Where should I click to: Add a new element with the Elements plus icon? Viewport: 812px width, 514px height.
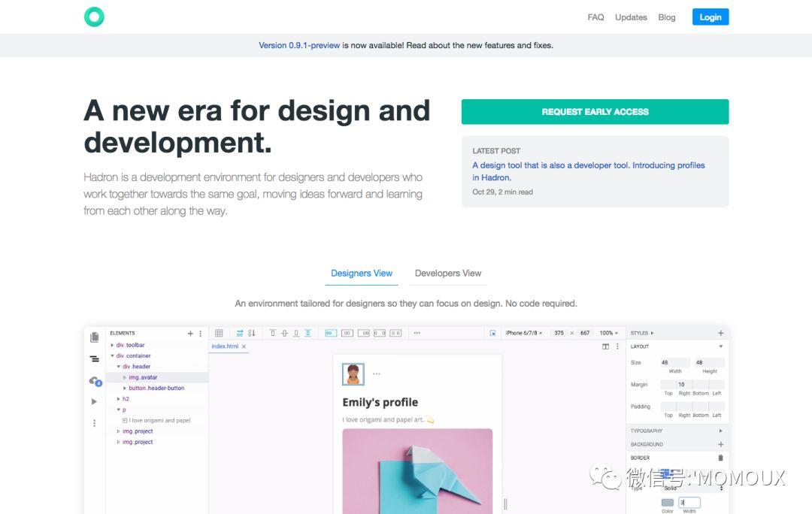[190, 334]
